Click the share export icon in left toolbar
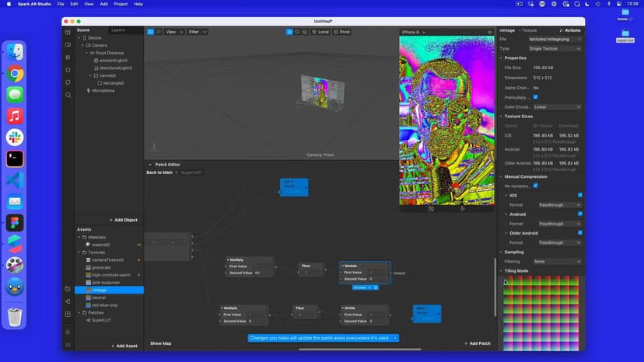The width and height of the screenshot is (644, 362). (68, 301)
